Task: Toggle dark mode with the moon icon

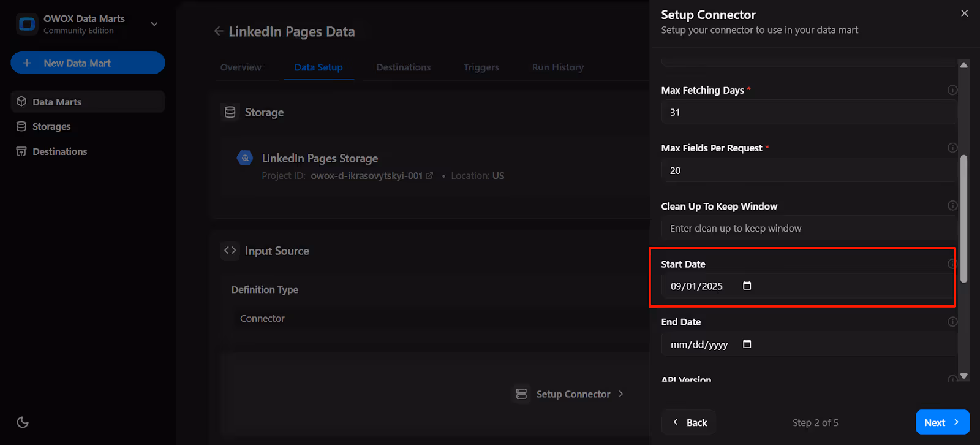Action: click(x=23, y=422)
